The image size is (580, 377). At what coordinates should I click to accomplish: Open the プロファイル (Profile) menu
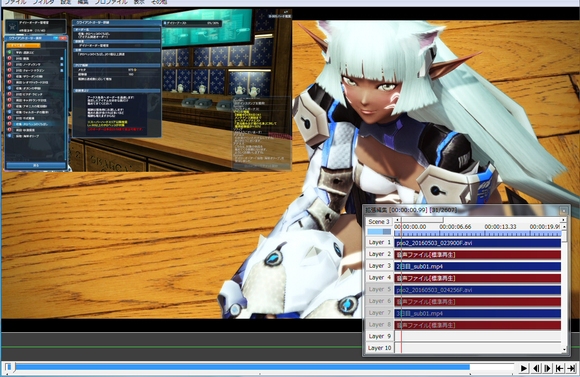point(111,2)
